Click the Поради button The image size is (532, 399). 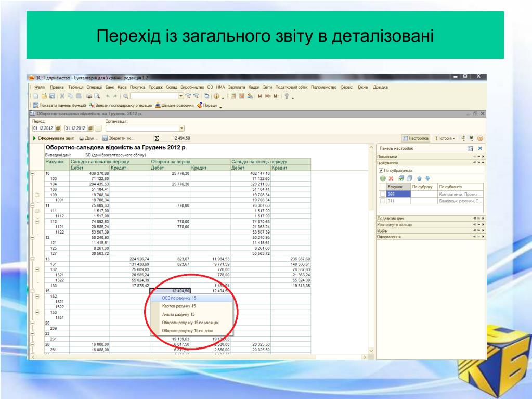coord(207,106)
